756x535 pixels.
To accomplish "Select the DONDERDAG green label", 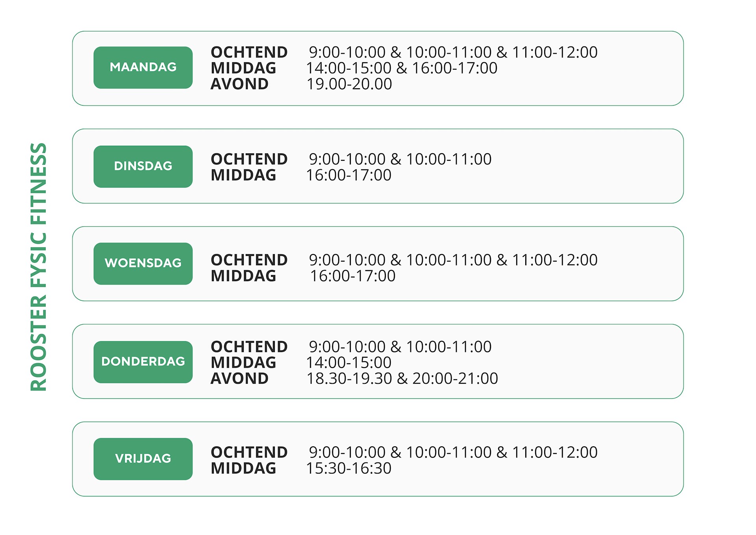I will (143, 362).
